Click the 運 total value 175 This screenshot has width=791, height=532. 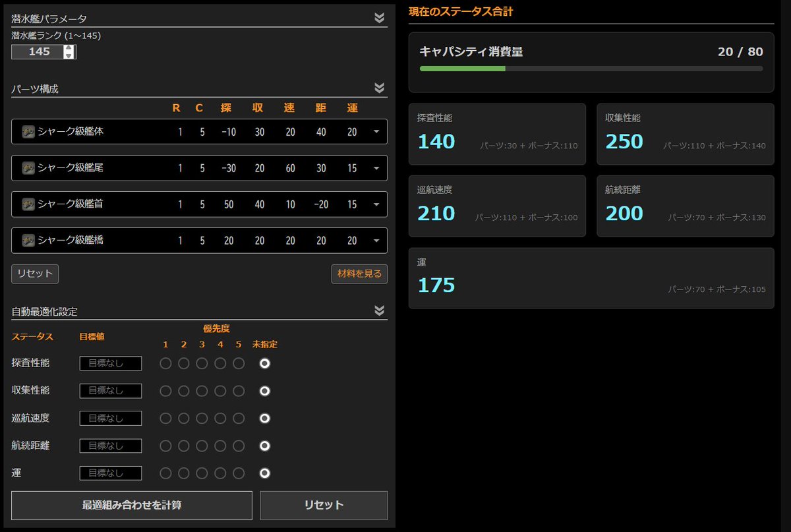(x=436, y=285)
